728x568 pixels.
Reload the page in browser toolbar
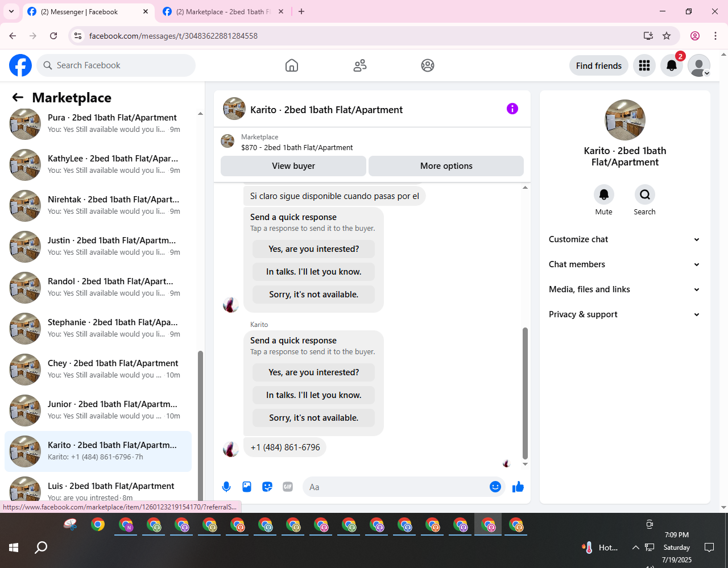53,36
